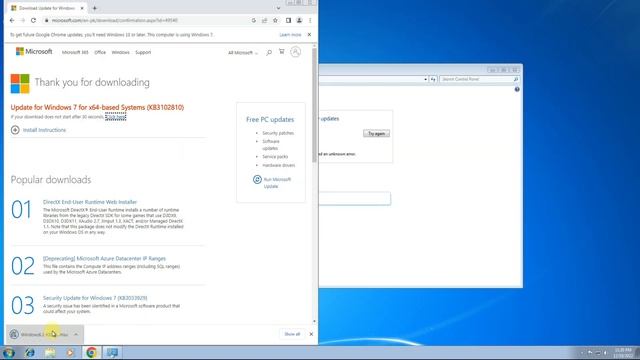This screenshot has height=360, width=640.
Task: Reload the Microsoft download page
Action: coord(33,20)
